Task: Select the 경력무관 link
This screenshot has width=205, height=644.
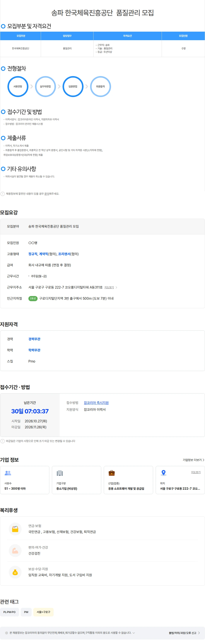Action: click(x=34, y=339)
